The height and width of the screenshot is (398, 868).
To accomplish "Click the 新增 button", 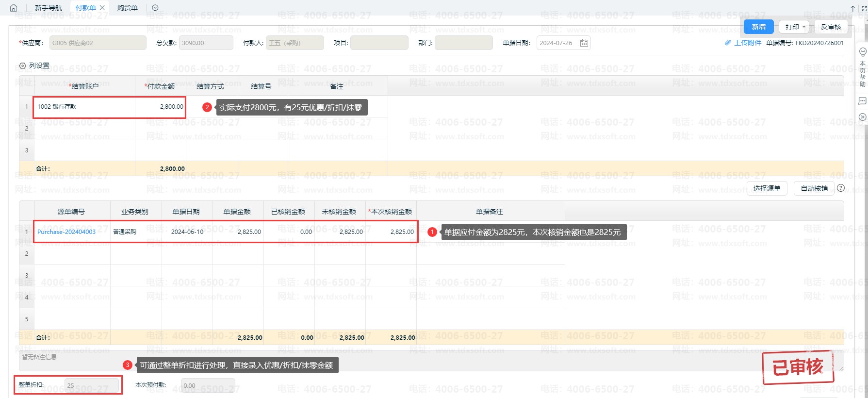I will [x=758, y=27].
